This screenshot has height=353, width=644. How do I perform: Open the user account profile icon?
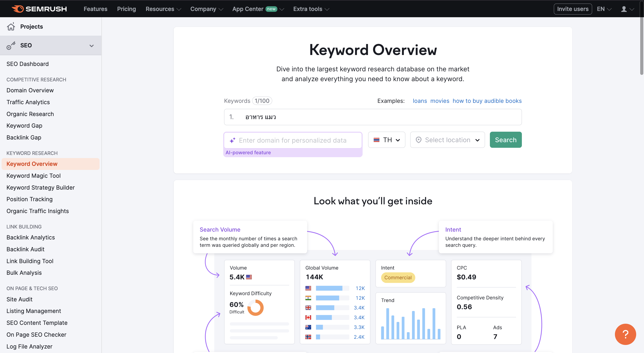coord(624,9)
